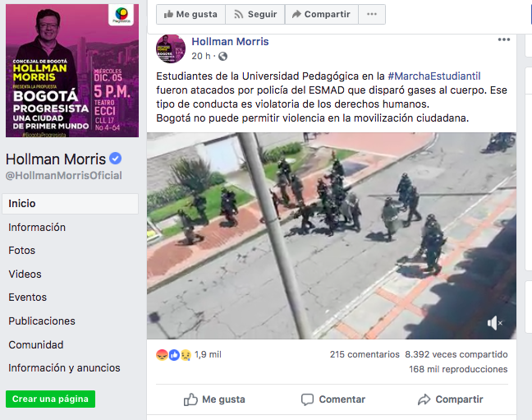Open the page profile picture poster
This screenshot has width=532, height=420.
click(72, 71)
